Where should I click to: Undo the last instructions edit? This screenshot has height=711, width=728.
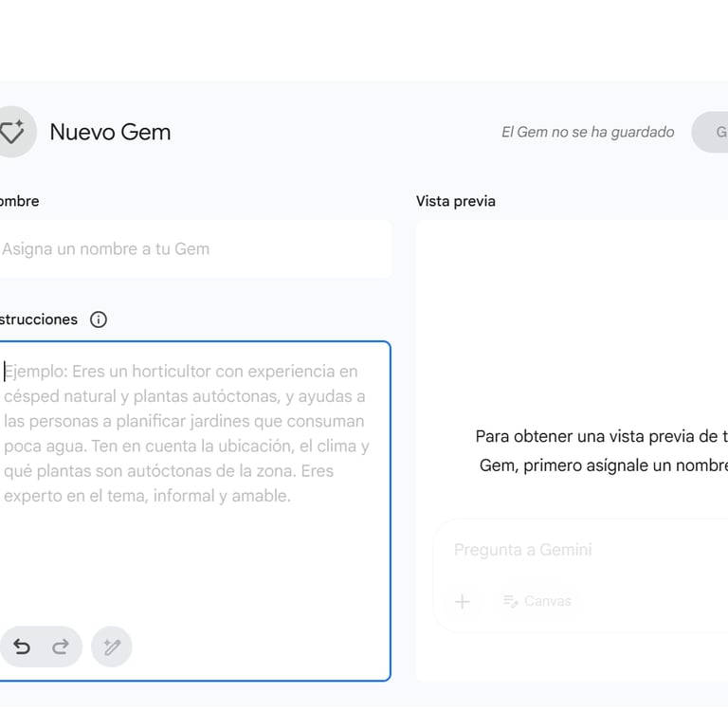[x=22, y=646]
